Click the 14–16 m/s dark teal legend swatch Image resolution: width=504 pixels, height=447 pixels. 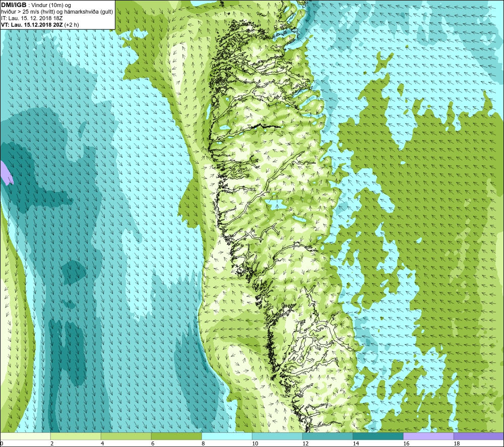[x=378, y=436]
